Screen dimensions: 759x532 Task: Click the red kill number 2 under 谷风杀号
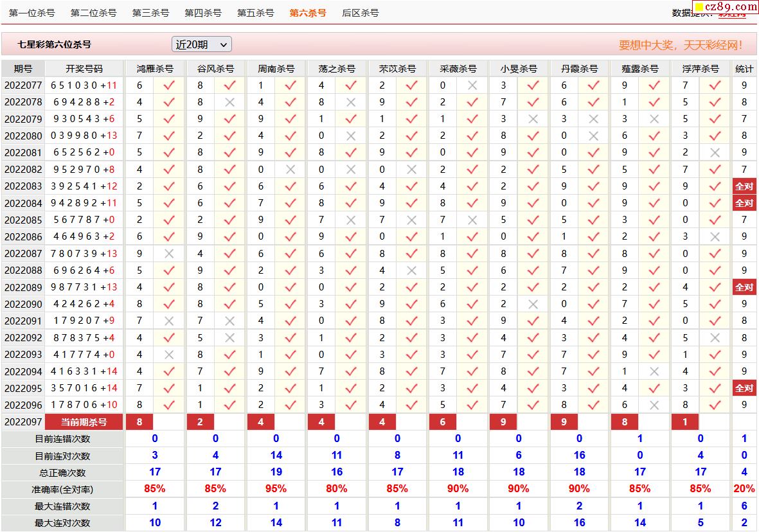click(200, 422)
